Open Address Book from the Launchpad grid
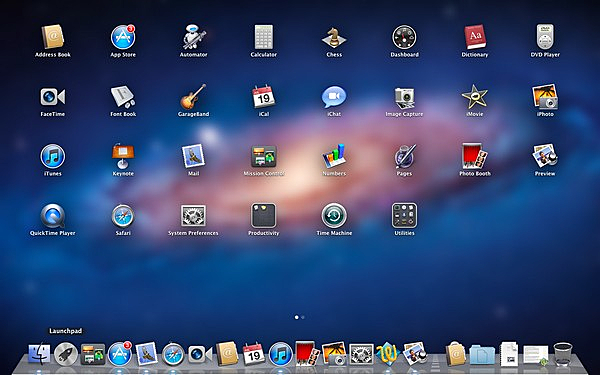Viewport: 600px width, 375px height. (x=53, y=37)
